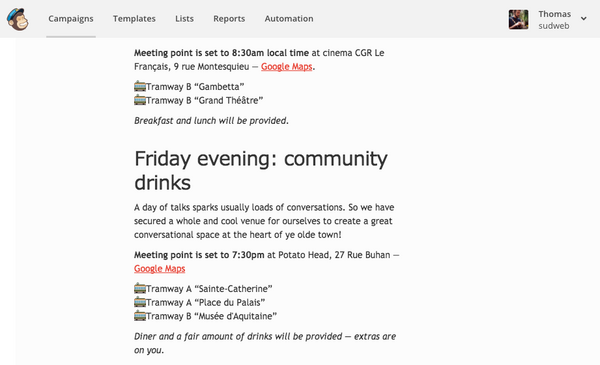Open the Automation menu item
This screenshot has height=365, width=600.
(289, 18)
